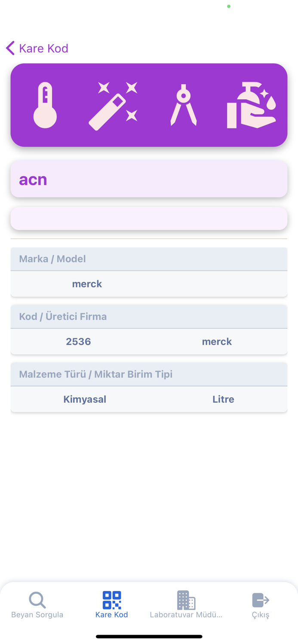Tap the Kimyasal material type value
This screenshot has height=644, width=298.
(85, 399)
